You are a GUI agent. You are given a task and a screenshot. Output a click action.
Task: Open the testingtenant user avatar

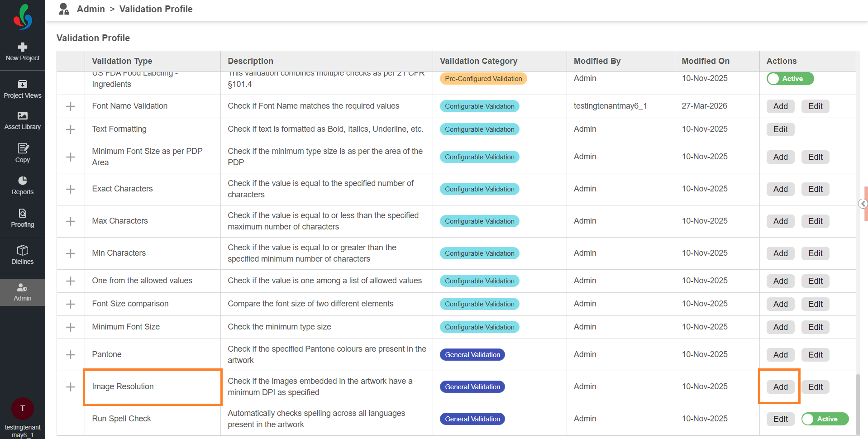point(23,408)
